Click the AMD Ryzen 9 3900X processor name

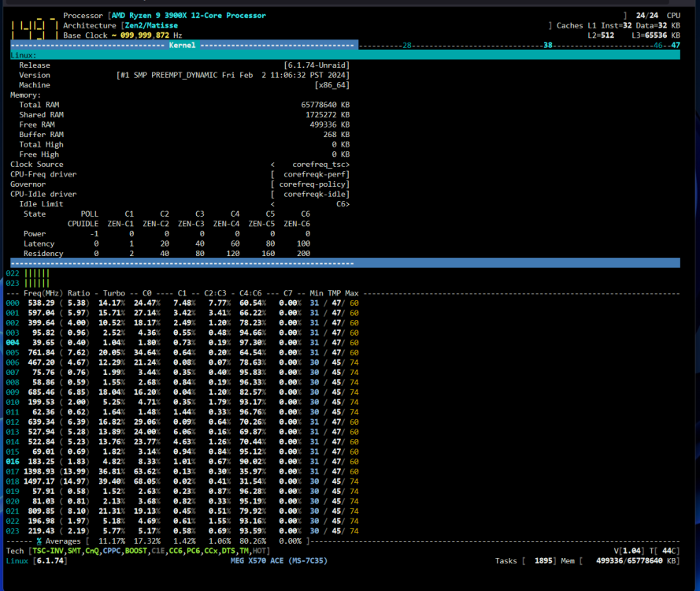click(x=188, y=16)
